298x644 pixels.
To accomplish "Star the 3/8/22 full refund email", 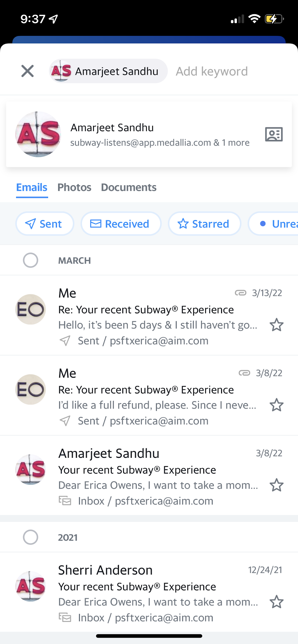I will point(276,405).
